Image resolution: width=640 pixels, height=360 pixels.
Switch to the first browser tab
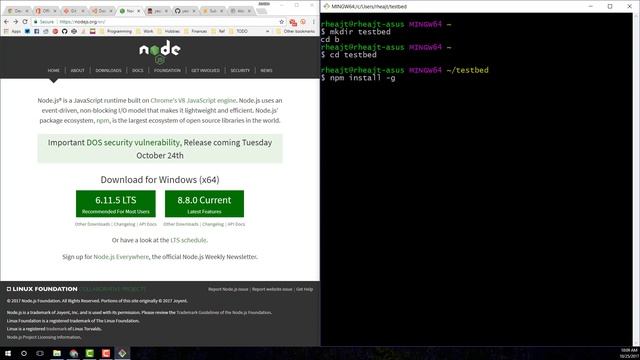(18, 11)
